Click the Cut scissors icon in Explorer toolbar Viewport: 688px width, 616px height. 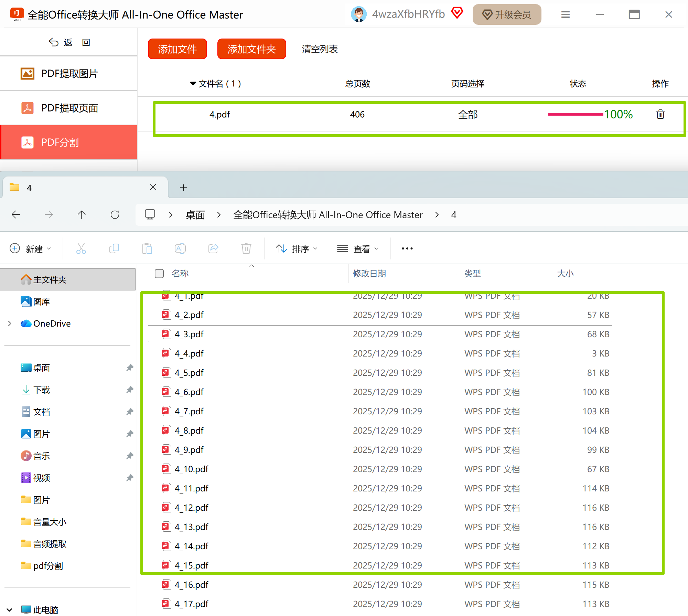click(x=81, y=248)
